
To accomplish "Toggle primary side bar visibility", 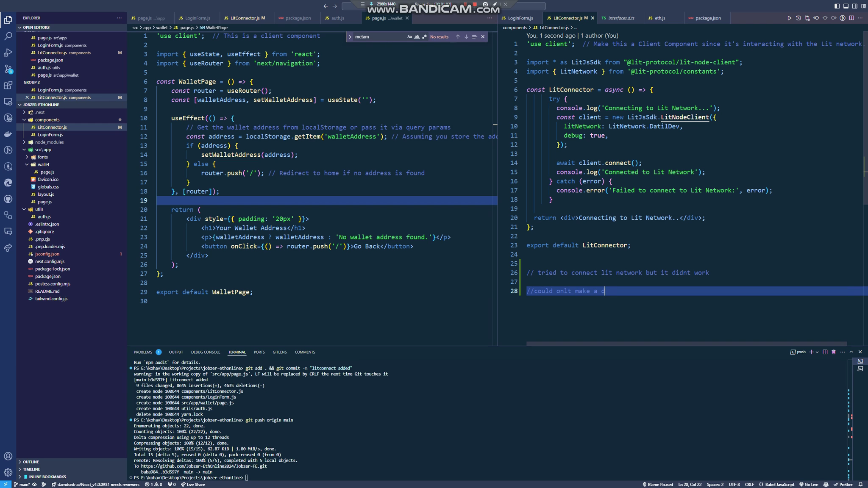I will coord(837,6).
